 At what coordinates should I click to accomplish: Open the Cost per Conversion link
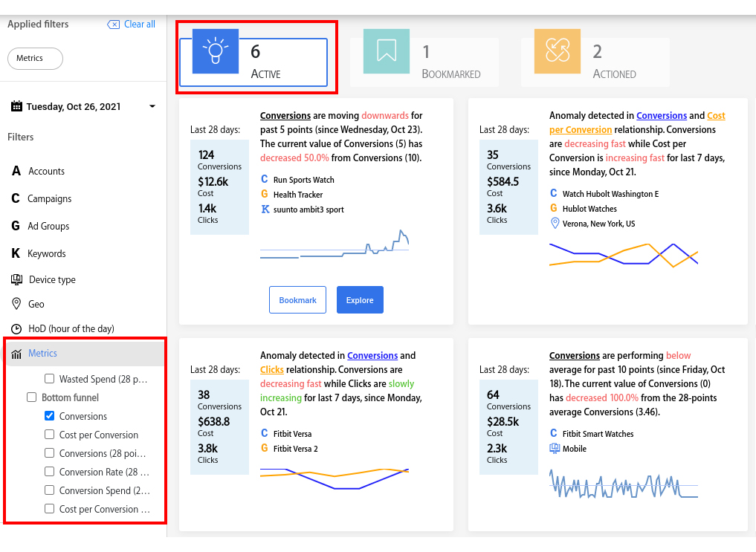tap(637, 123)
